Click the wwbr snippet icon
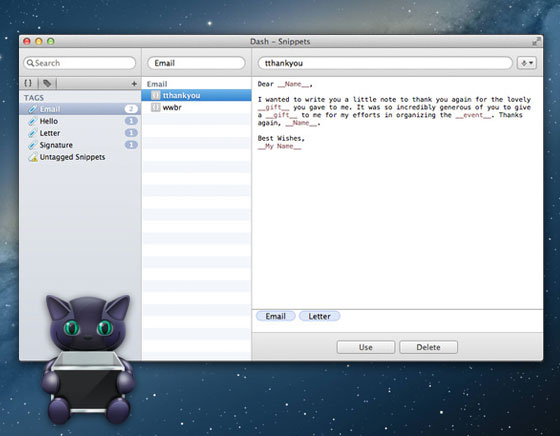560x436 pixels. point(155,107)
